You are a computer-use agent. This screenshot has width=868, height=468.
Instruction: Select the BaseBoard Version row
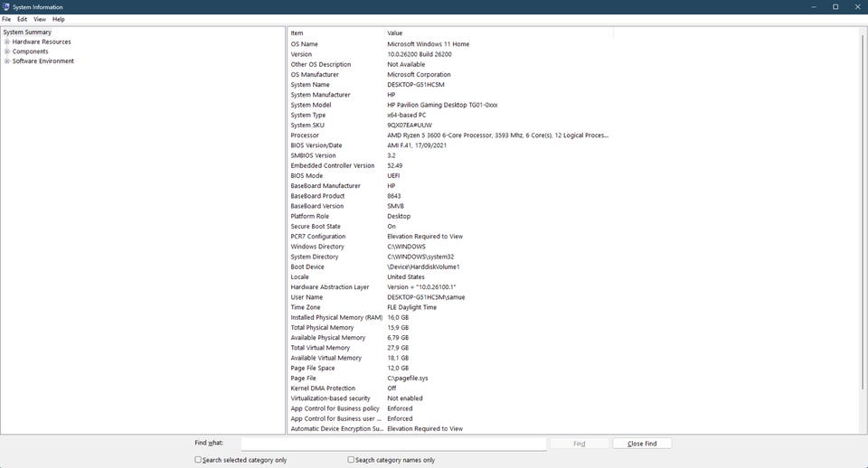450,206
